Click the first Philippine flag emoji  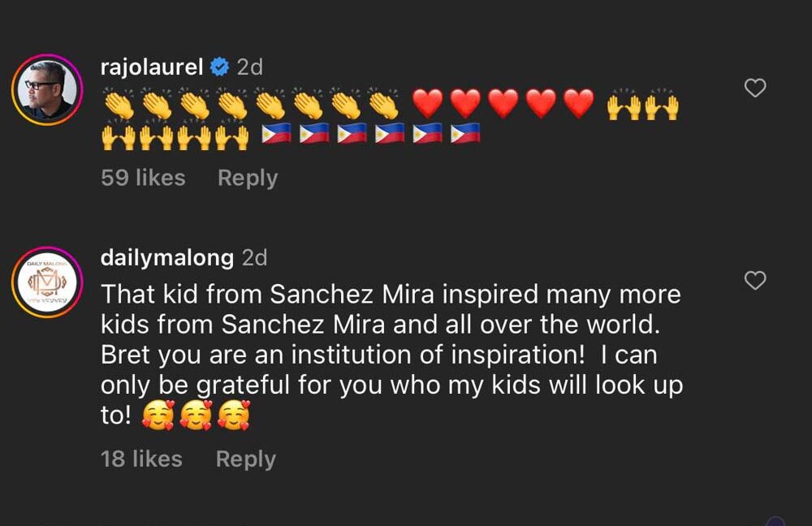pyautogui.click(x=276, y=134)
